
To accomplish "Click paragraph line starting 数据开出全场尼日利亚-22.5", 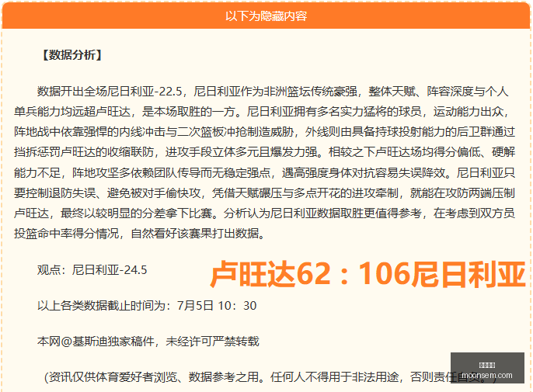I will click(x=273, y=92).
